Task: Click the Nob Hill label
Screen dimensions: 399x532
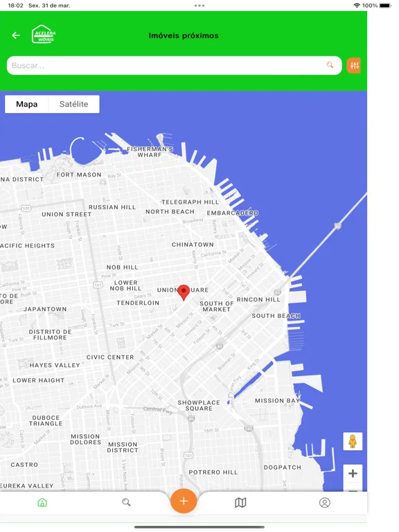Action: tap(123, 267)
